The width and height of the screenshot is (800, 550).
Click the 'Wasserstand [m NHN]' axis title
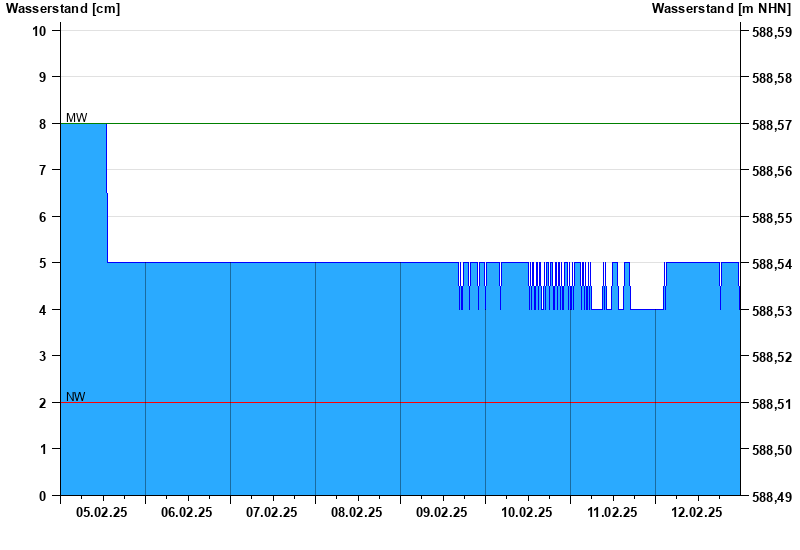point(721,9)
